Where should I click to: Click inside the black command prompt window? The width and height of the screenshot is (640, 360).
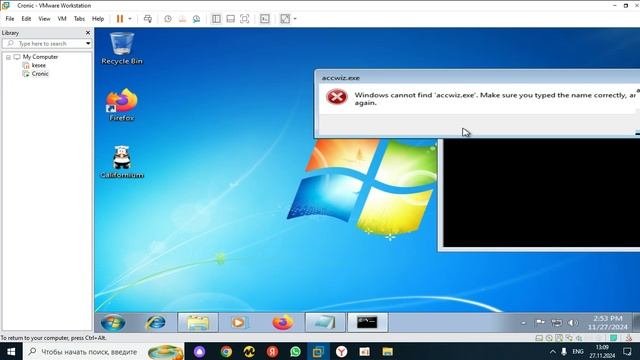[541, 193]
